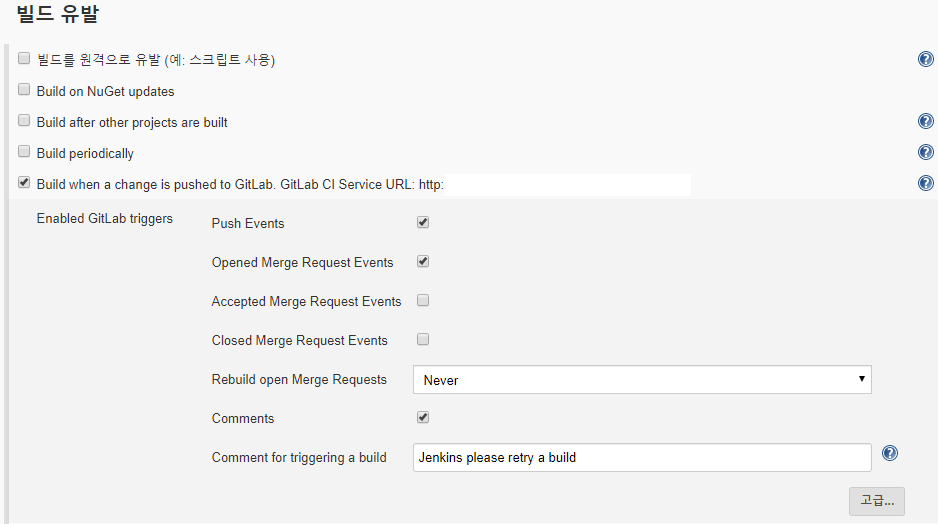Toggle the Comments trigger checkbox
Viewport: 938px width, 524px height.
tap(423, 417)
